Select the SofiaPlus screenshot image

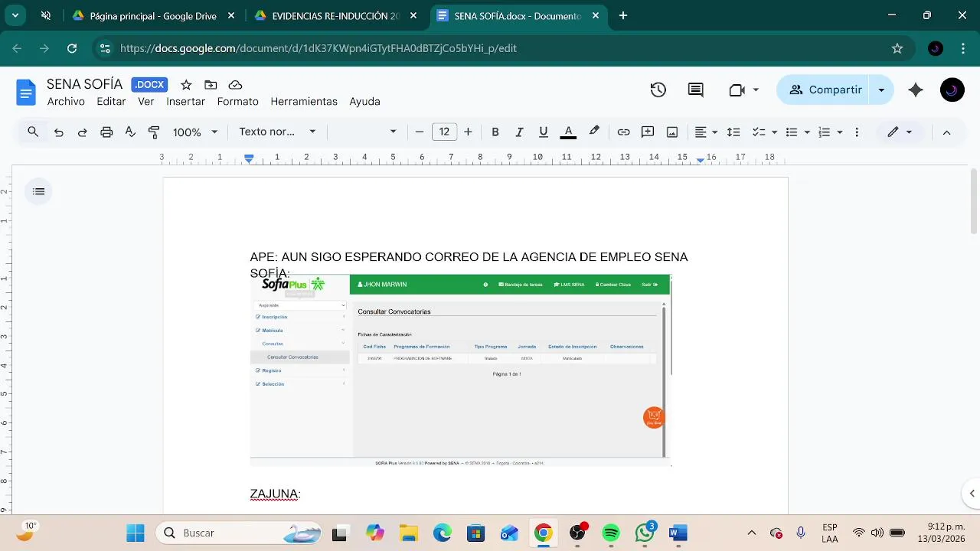click(x=461, y=370)
